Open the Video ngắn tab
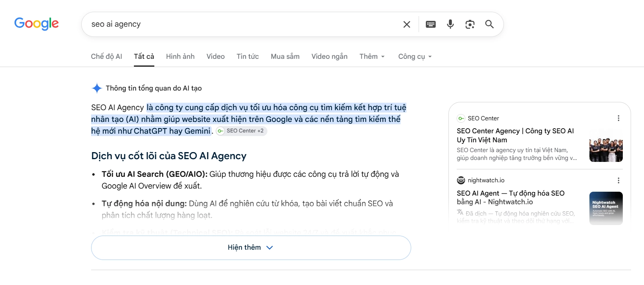Screen dimensions: 644x285 [329, 56]
